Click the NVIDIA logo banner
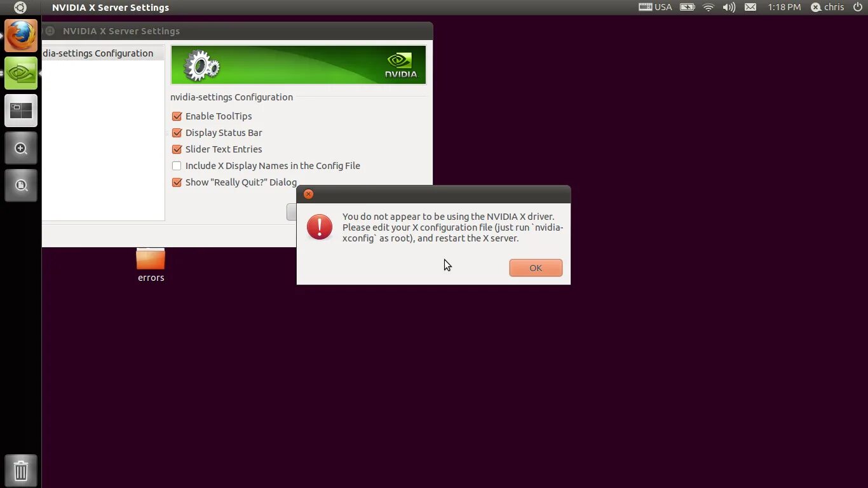The height and width of the screenshot is (488, 868). 299,65
